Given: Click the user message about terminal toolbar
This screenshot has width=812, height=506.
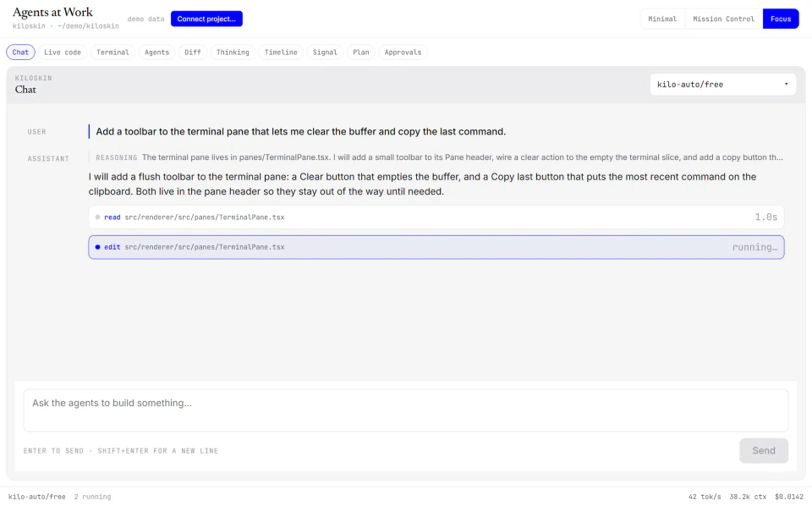Looking at the screenshot, I should [x=301, y=131].
